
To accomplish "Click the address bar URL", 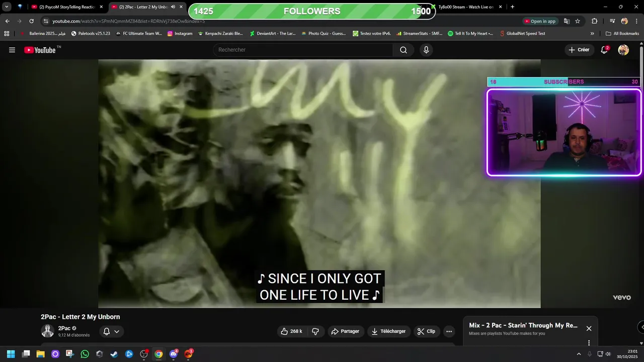I will [x=128, y=21].
